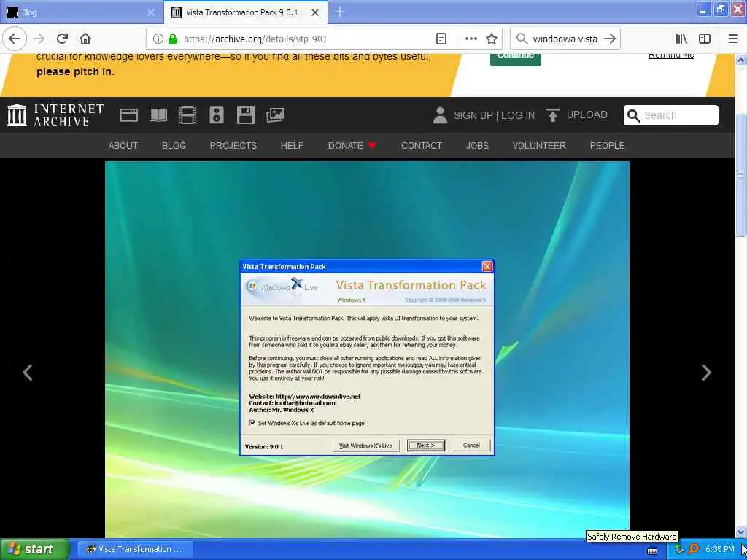Image resolution: width=747 pixels, height=560 pixels.
Task: Click Safely Remove Hardware tray icon
Action: 679,550
